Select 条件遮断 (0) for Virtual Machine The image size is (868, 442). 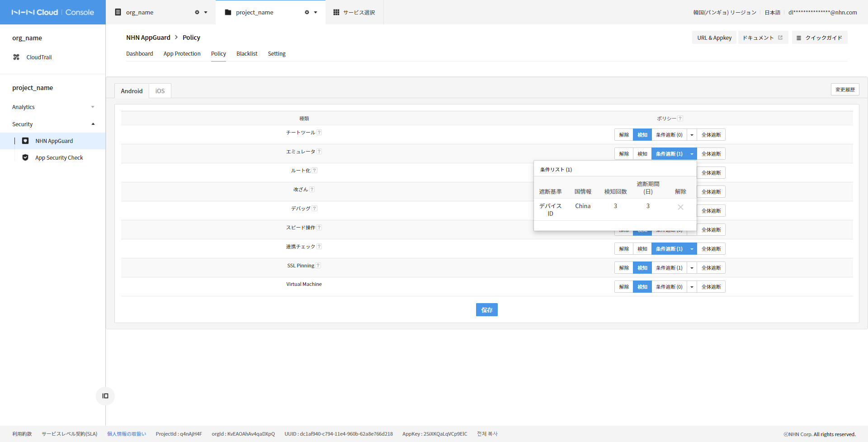[669, 287]
